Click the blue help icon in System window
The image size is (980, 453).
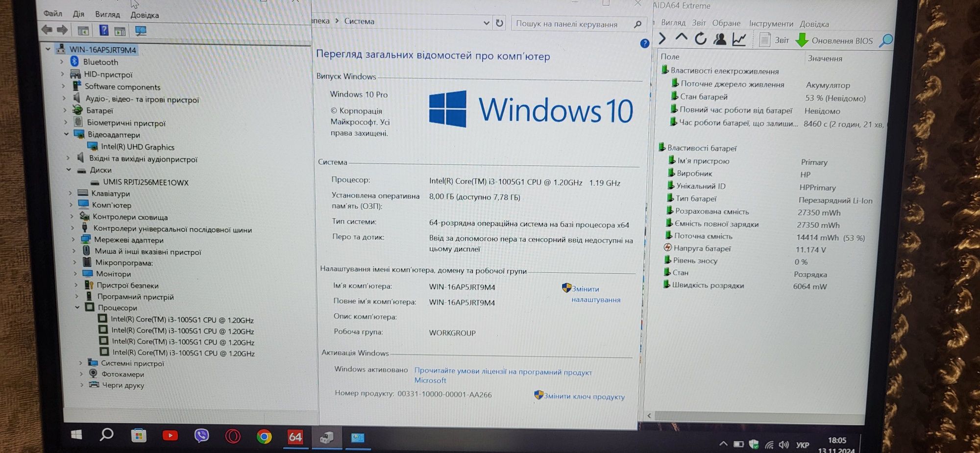(644, 43)
